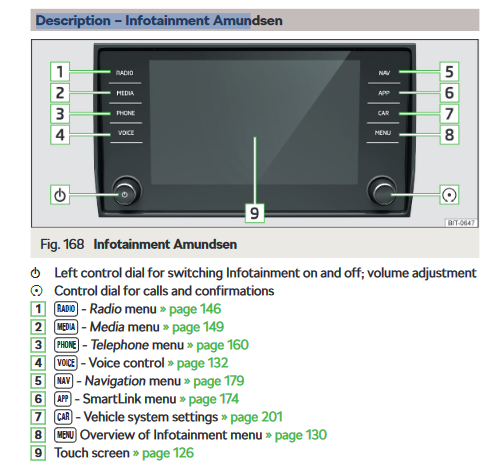Click the right control dial in the figure
This screenshot has height=470, width=495.
382,191
